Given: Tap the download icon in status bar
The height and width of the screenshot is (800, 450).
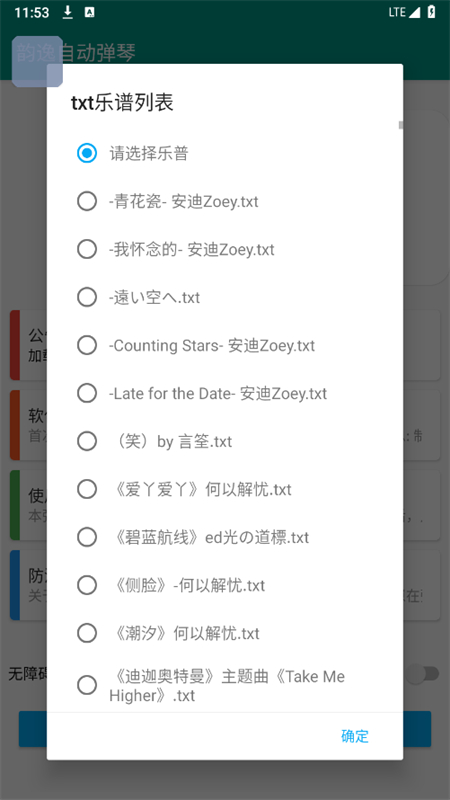Looking at the screenshot, I should point(67,12).
